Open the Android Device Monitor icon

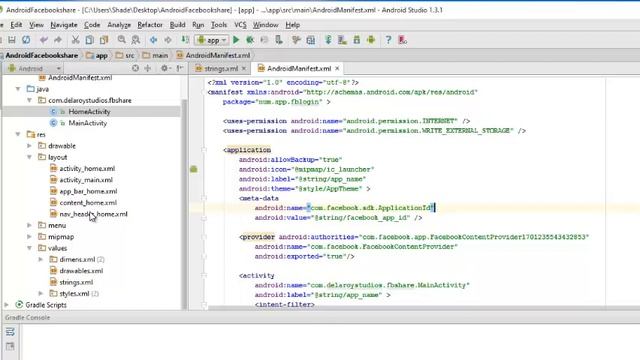coord(371,40)
